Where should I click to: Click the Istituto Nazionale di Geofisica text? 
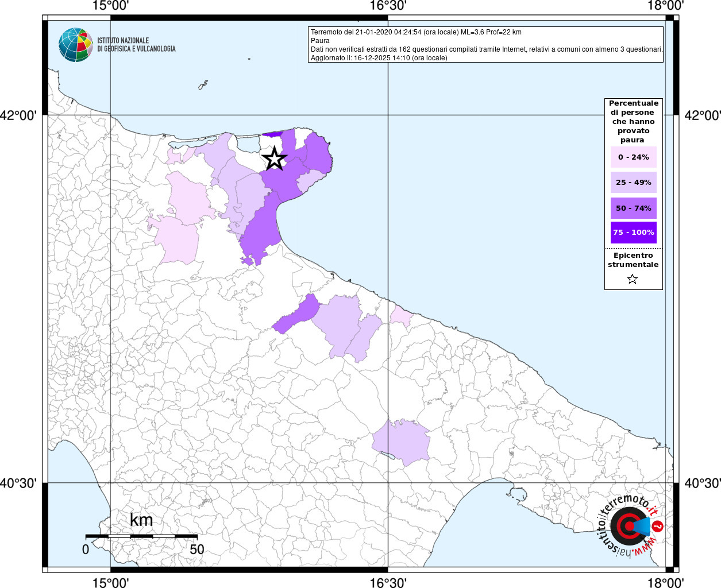pyautogui.click(x=136, y=45)
